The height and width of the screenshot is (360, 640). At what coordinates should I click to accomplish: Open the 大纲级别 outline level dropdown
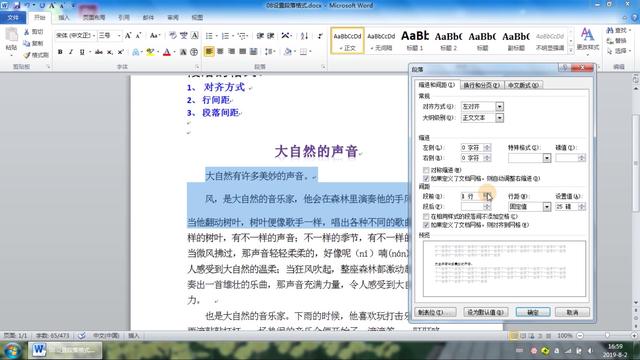click(499, 118)
